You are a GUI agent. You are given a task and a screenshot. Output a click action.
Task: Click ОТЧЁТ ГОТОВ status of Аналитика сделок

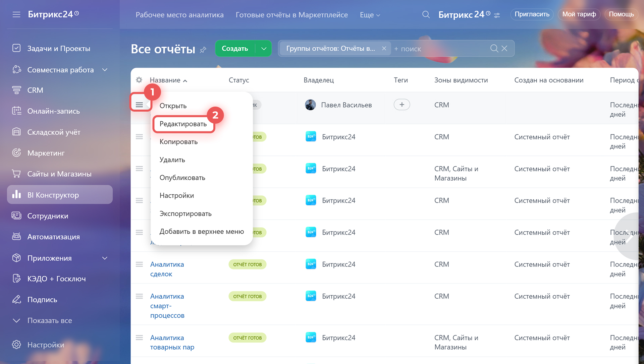coord(248,264)
